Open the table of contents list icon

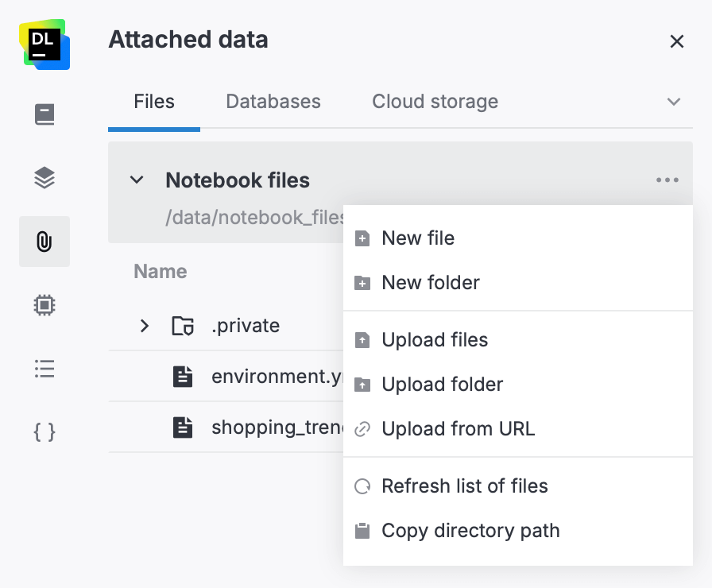[x=44, y=368]
